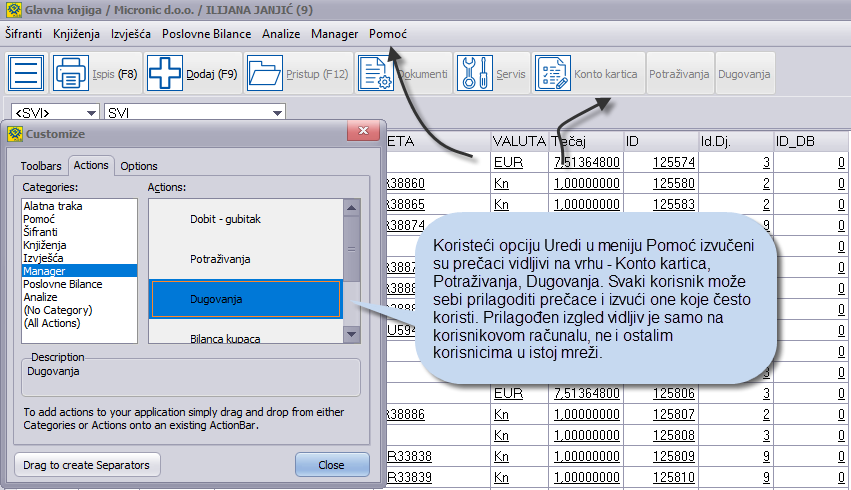Click the VALUTA column header
Image resolution: width=851 pixels, height=490 pixels.
pyautogui.click(x=519, y=142)
